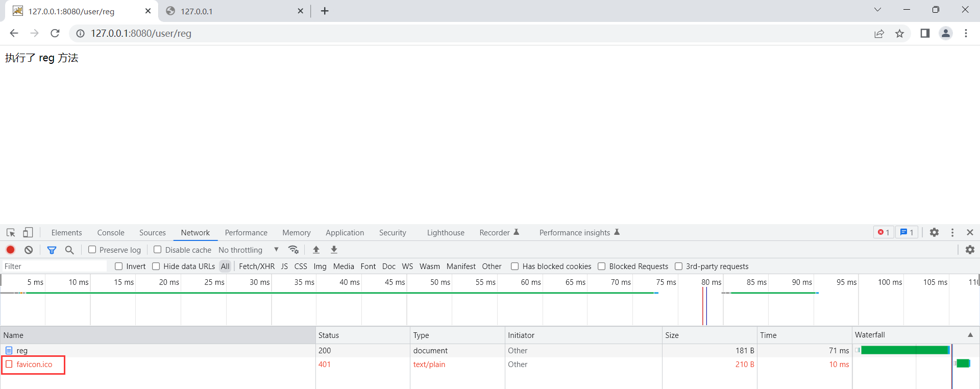View site information icon in address bar

(x=80, y=33)
